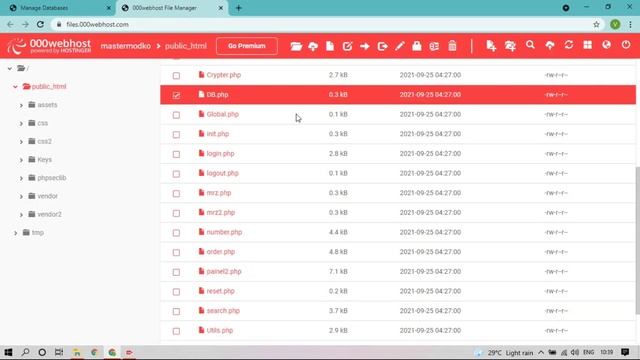Collapse the public_html tree arrow
This screenshot has height=360, width=640.
(x=16, y=87)
